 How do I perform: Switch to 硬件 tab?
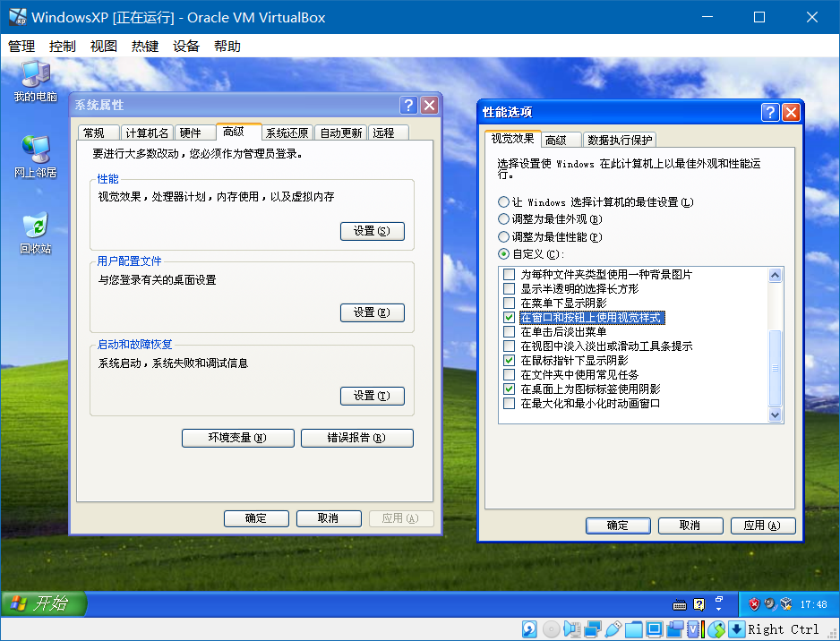195,132
